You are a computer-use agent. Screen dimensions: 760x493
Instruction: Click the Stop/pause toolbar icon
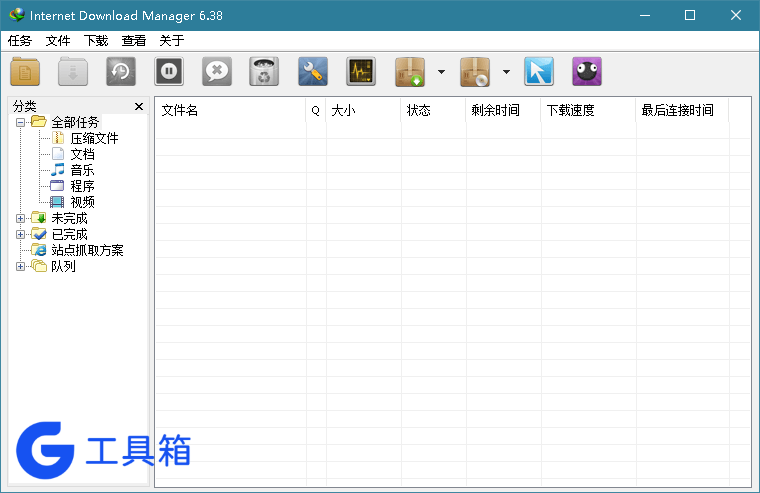point(169,72)
